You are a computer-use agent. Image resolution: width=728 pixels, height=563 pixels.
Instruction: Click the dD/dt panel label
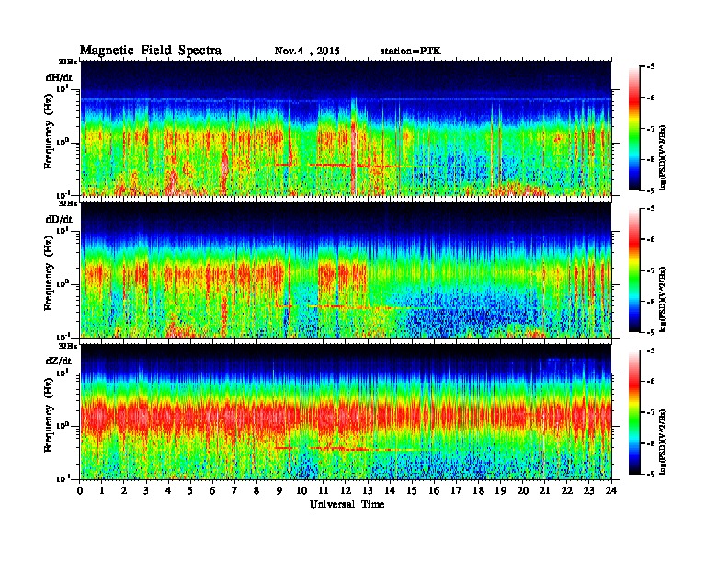click(x=59, y=219)
